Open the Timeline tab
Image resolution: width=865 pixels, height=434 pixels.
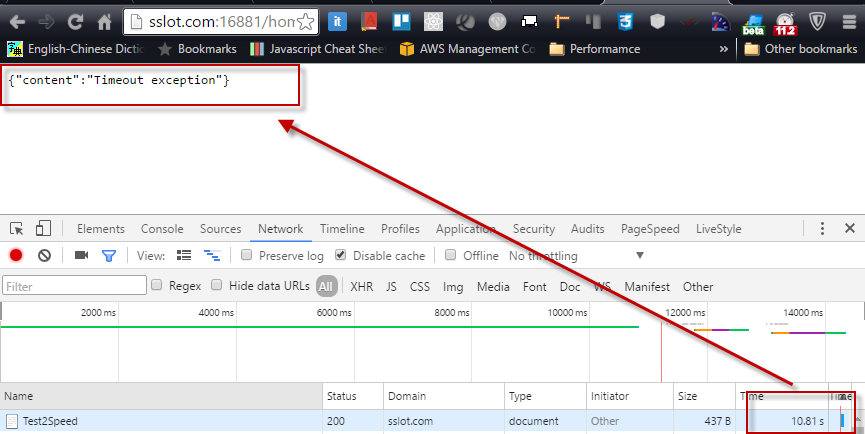(342, 229)
